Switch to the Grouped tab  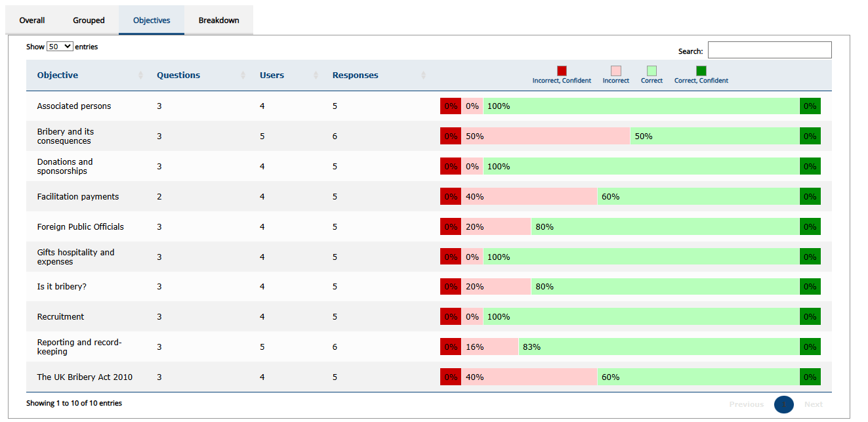click(x=88, y=20)
